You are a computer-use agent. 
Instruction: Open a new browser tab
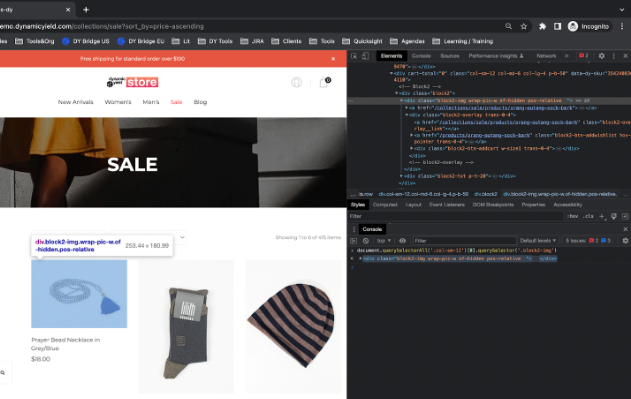(x=86, y=10)
